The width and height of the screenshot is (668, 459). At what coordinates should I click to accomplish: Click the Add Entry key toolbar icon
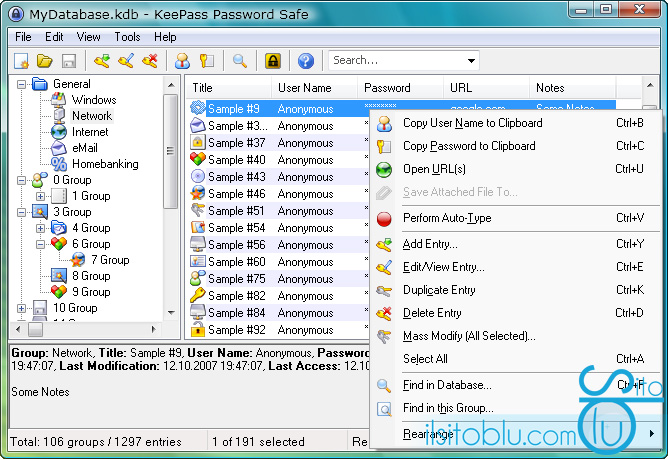point(101,61)
